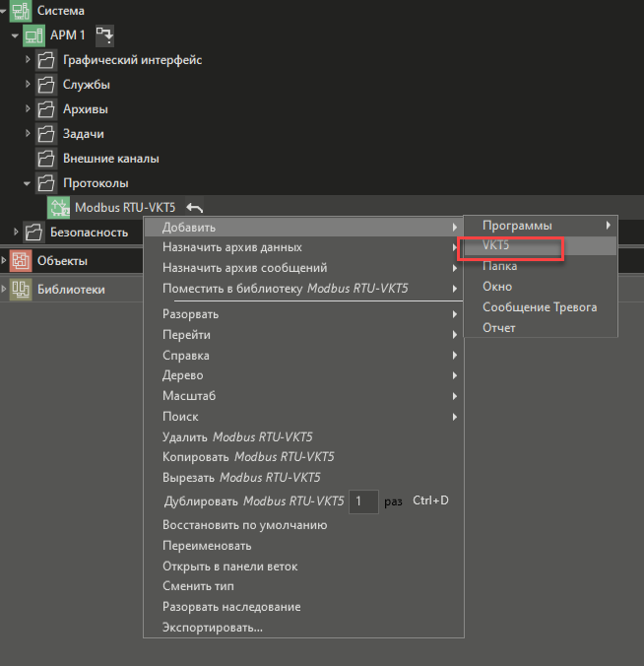
Task: Click the network link icon beside АРМ 1
Action: [x=103, y=35]
